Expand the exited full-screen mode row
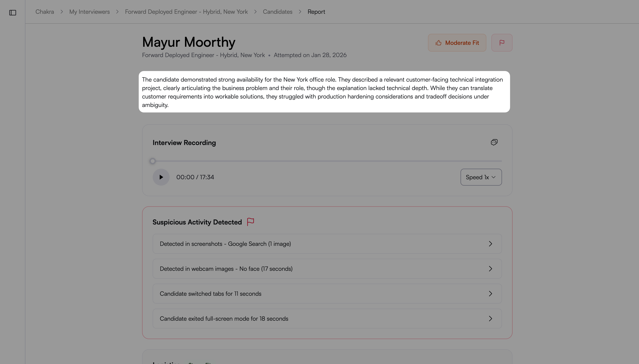The height and width of the screenshot is (364, 639). [x=327, y=319]
